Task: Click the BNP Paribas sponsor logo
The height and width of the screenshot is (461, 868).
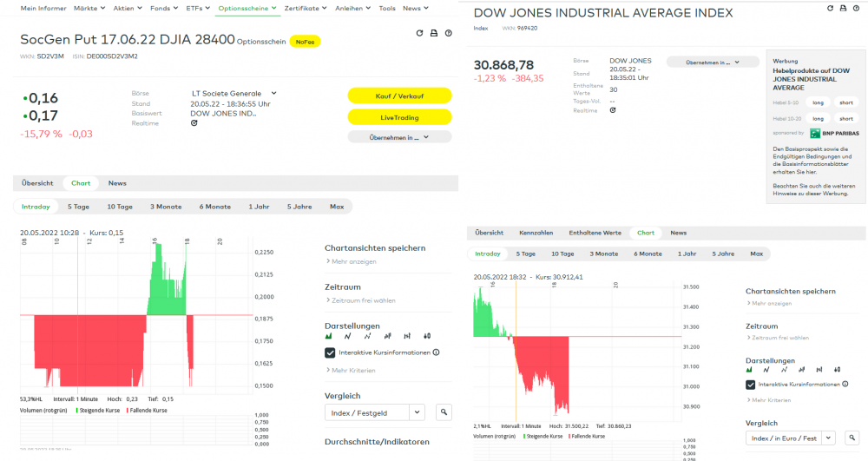Action: (834, 134)
